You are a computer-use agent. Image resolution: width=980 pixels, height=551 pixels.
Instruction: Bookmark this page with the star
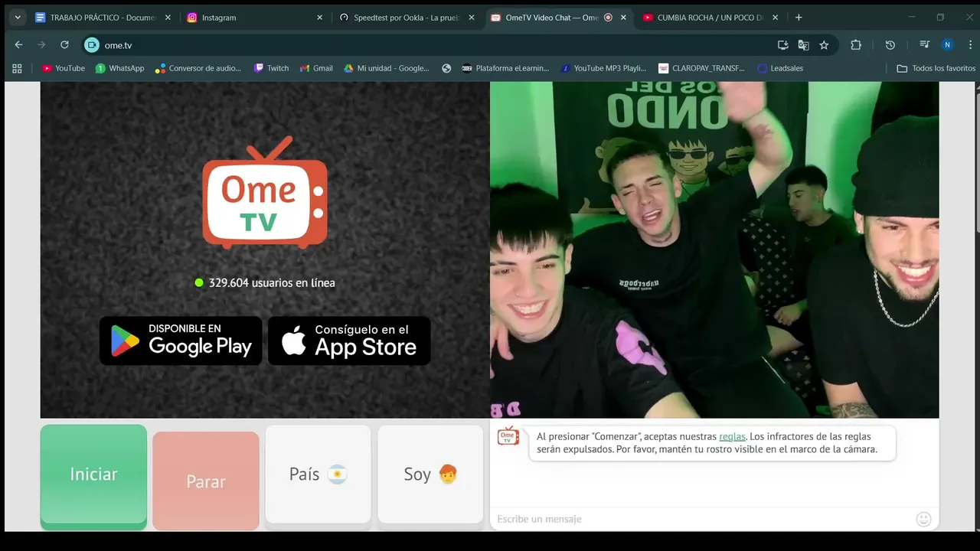(x=824, y=45)
